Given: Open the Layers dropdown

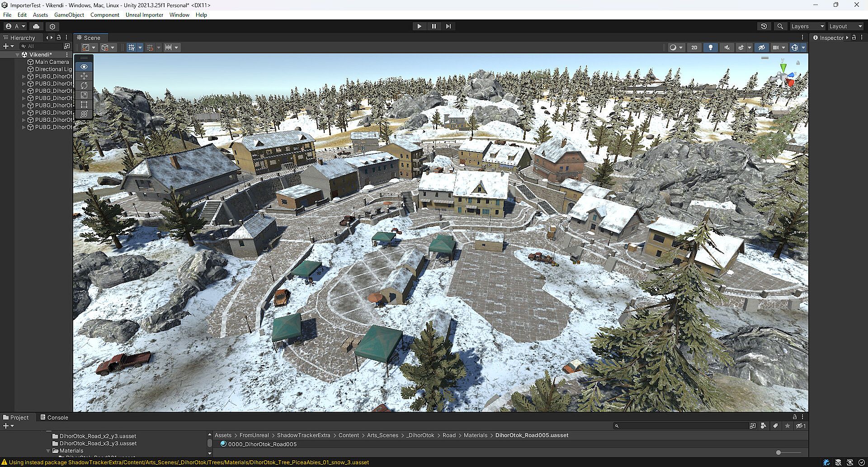Looking at the screenshot, I should coord(807,26).
